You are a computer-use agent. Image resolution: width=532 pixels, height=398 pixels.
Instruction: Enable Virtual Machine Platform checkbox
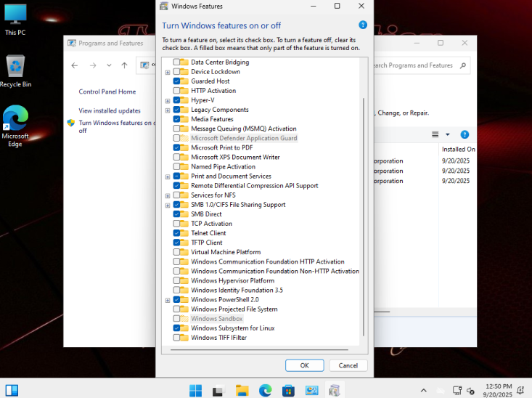coord(176,252)
